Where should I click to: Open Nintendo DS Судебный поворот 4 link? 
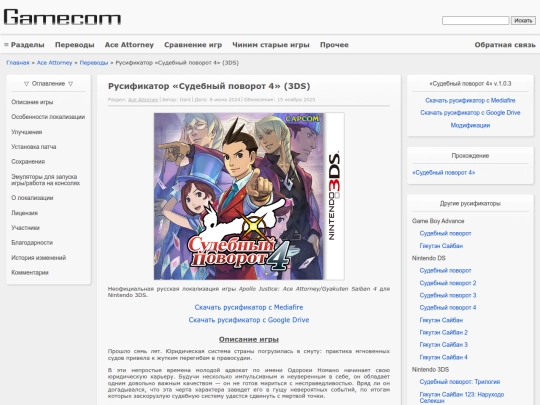coord(448,308)
